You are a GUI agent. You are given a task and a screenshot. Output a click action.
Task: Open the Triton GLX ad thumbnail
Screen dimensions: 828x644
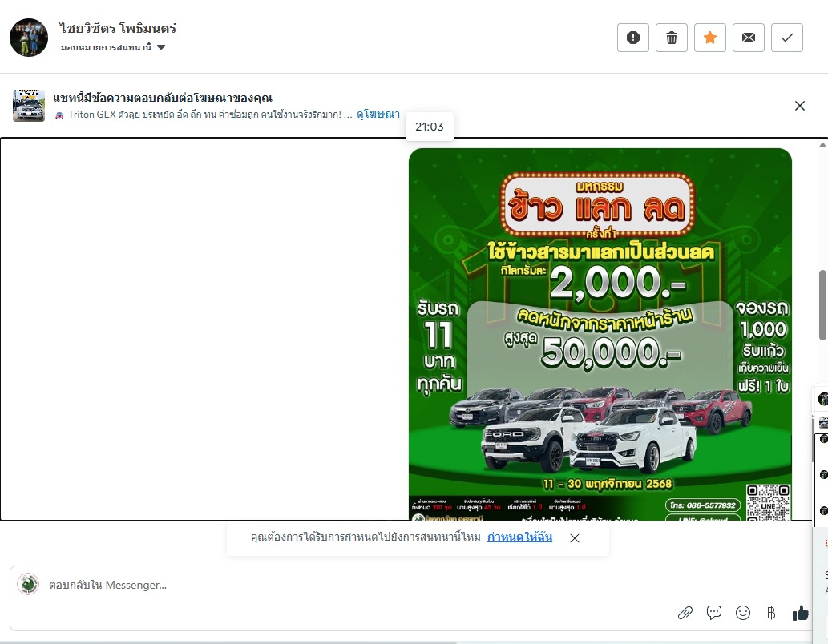pyautogui.click(x=29, y=106)
